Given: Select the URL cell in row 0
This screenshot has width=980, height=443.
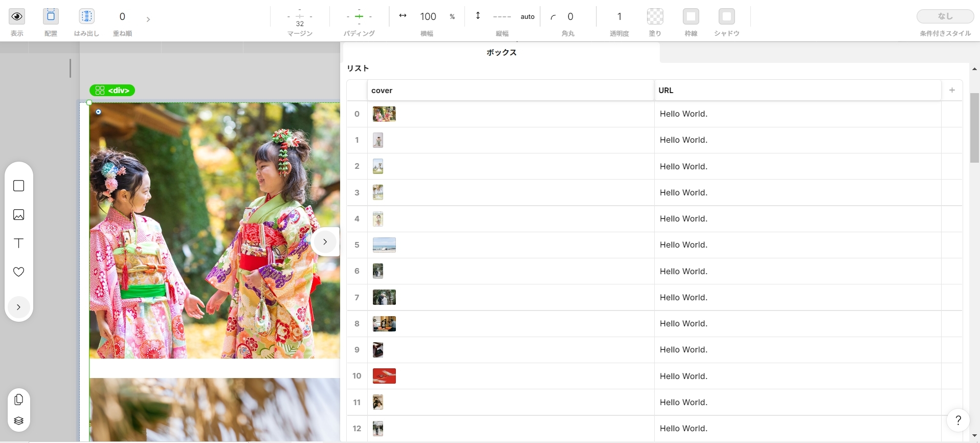Looking at the screenshot, I should click(798, 114).
